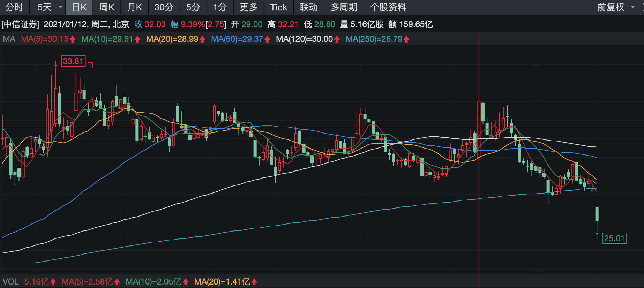Open the 更多 periods menu
The height and width of the screenshot is (288, 644).
(x=248, y=7)
